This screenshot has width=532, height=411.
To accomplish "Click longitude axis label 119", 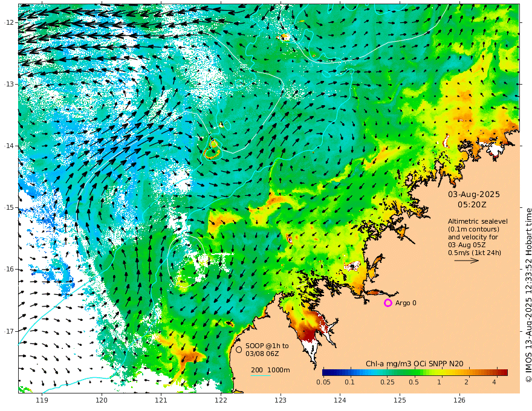I will [x=42, y=400].
